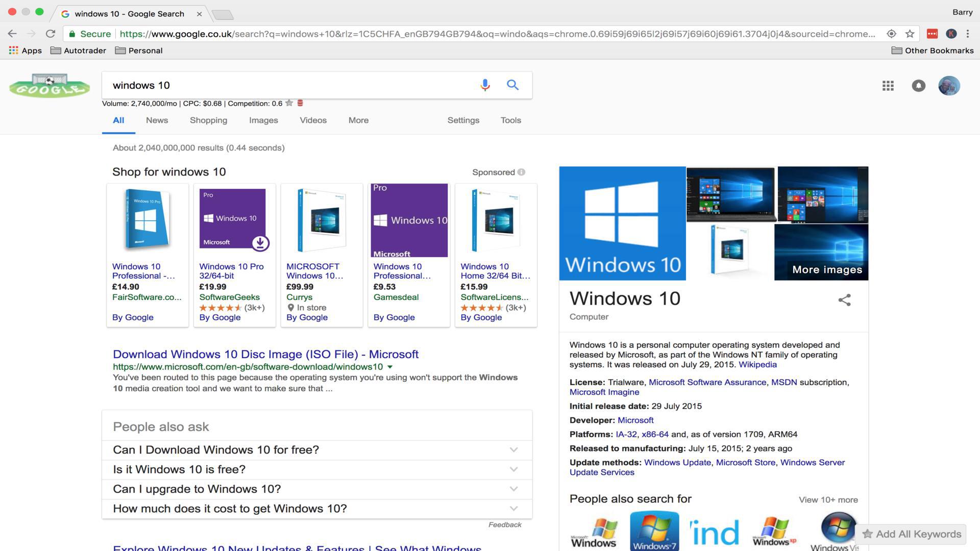The width and height of the screenshot is (980, 551).
Task: Click the FairSoftware Windows 10 Pro box image
Action: (147, 219)
